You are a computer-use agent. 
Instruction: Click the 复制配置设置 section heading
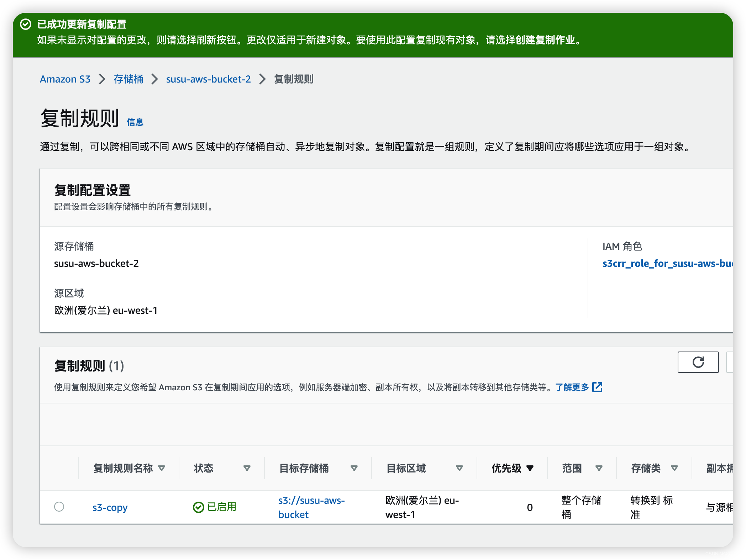[93, 190]
